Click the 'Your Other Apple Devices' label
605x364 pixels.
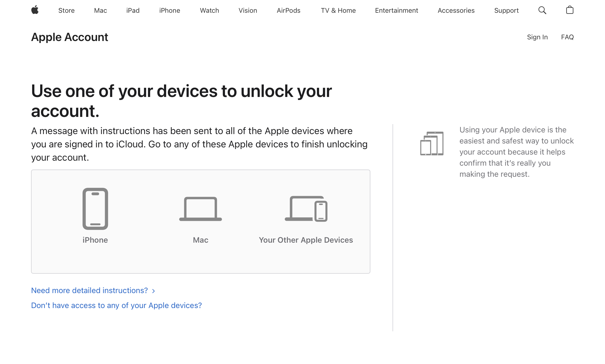(x=306, y=240)
